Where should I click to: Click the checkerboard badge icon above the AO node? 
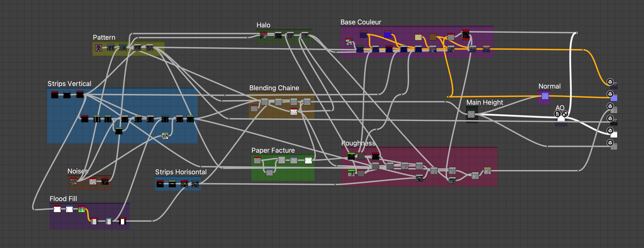565,114
